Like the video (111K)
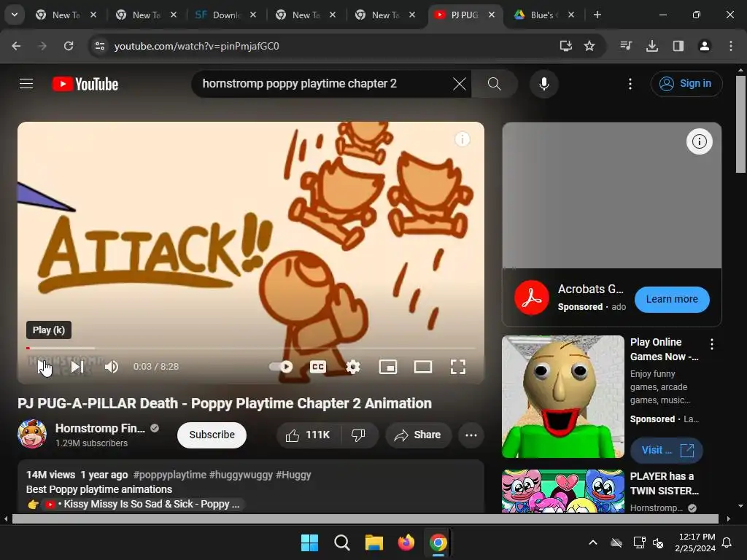The height and width of the screenshot is (560, 747). 308,435
